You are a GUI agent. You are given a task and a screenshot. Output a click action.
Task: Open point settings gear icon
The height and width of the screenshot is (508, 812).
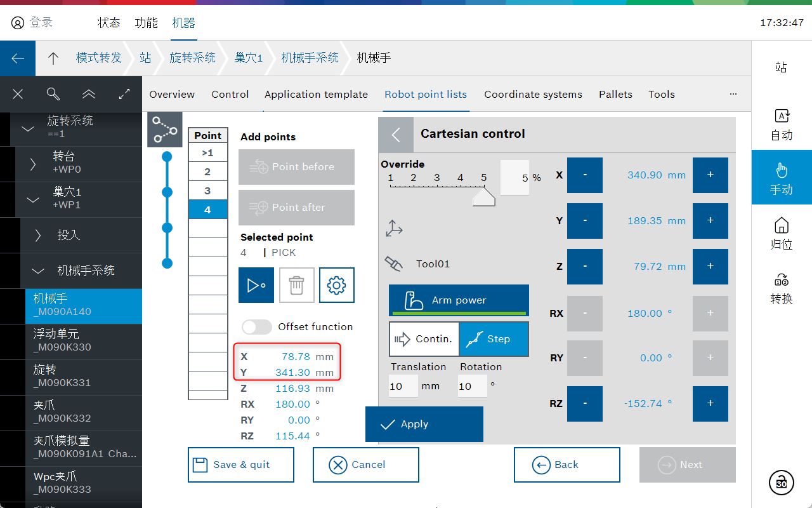tap(336, 285)
